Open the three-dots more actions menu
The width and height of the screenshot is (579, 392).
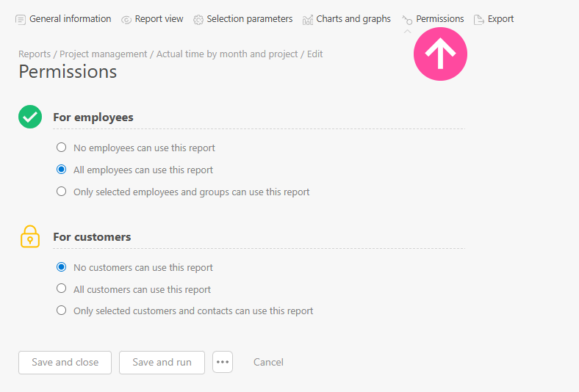223,362
